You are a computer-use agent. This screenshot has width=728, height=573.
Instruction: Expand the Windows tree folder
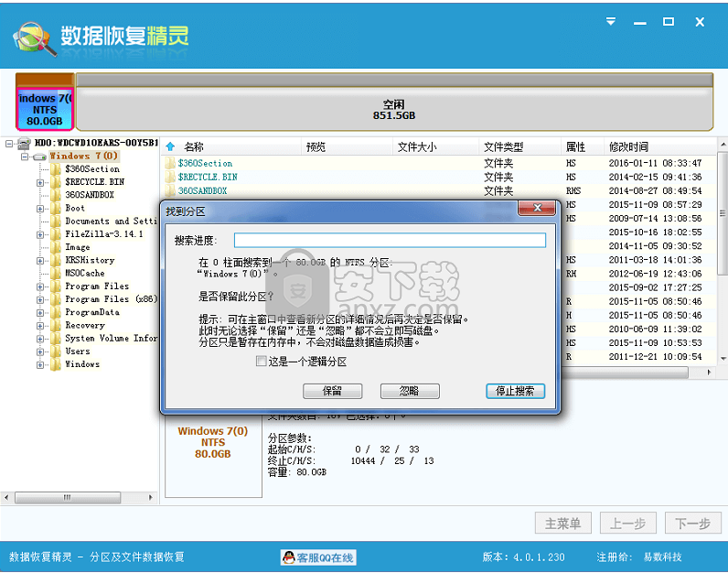pyautogui.click(x=40, y=365)
